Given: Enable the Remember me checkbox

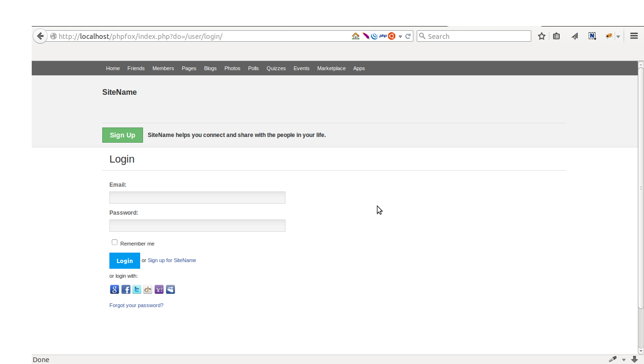Looking at the screenshot, I should tap(114, 242).
